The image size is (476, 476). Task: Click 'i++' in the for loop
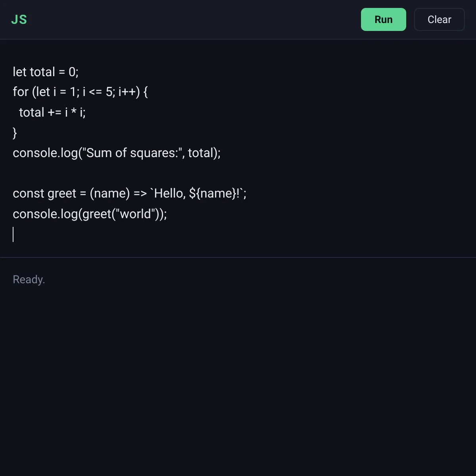pos(127,92)
